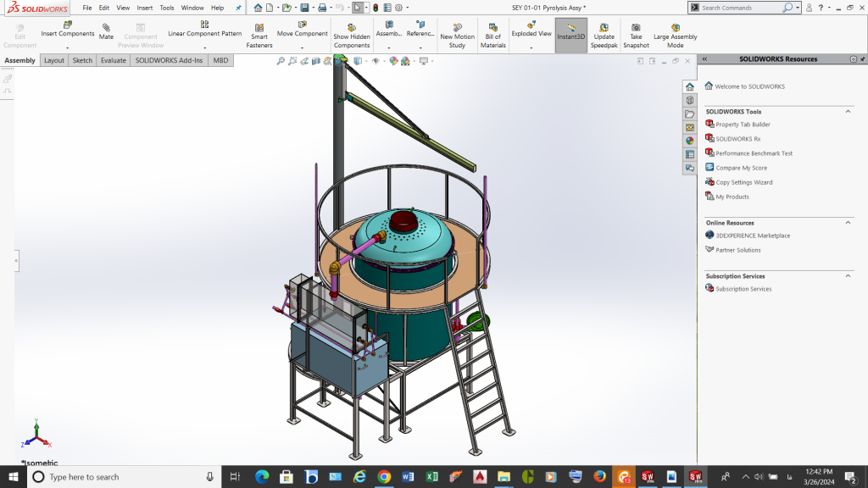
Task: Open Design Library tab in task pane
Action: pyautogui.click(x=690, y=100)
